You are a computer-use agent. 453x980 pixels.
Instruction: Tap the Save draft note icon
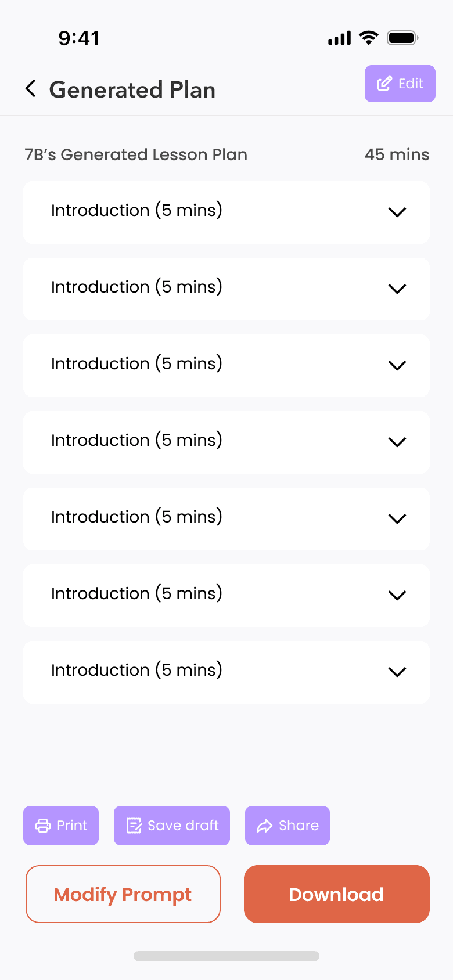pyautogui.click(x=134, y=826)
